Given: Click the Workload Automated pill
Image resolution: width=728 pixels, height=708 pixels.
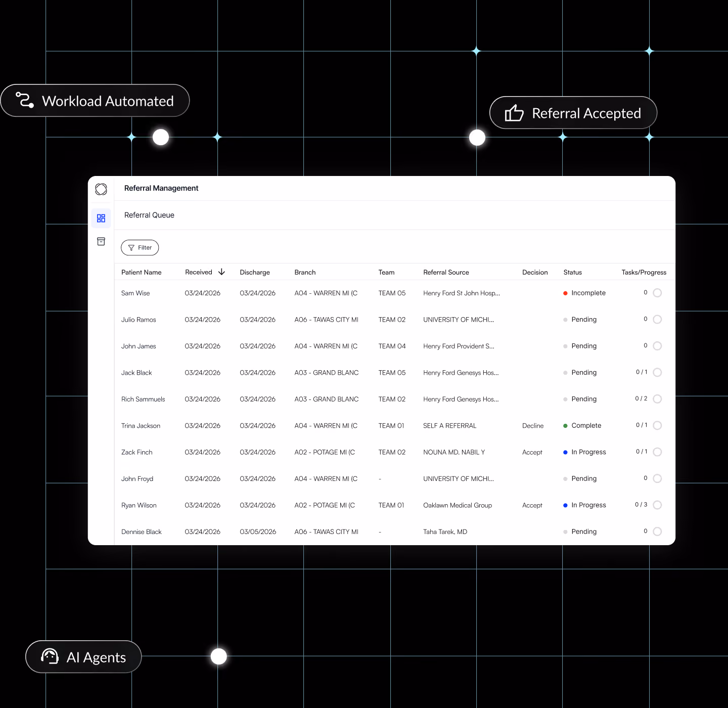Looking at the screenshot, I should click(95, 101).
